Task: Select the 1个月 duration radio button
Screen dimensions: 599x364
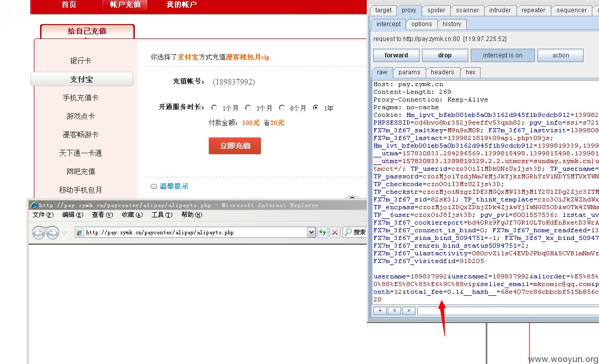Action: [x=214, y=108]
